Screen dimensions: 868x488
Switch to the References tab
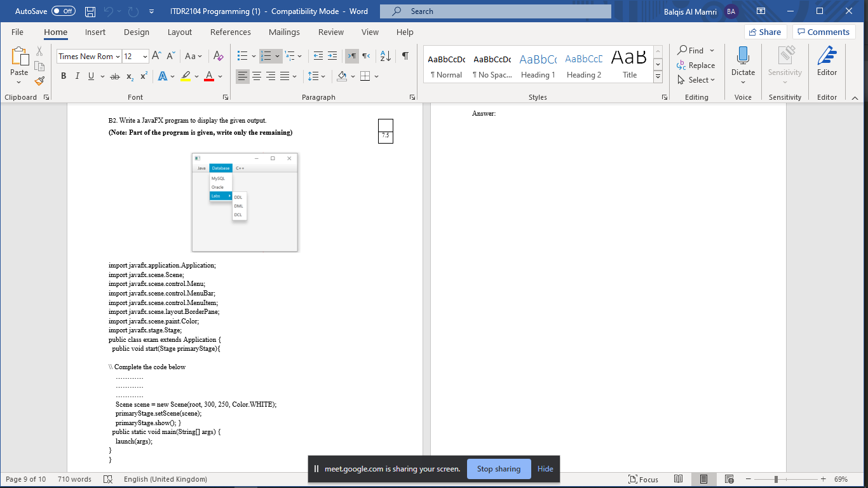[x=231, y=32]
